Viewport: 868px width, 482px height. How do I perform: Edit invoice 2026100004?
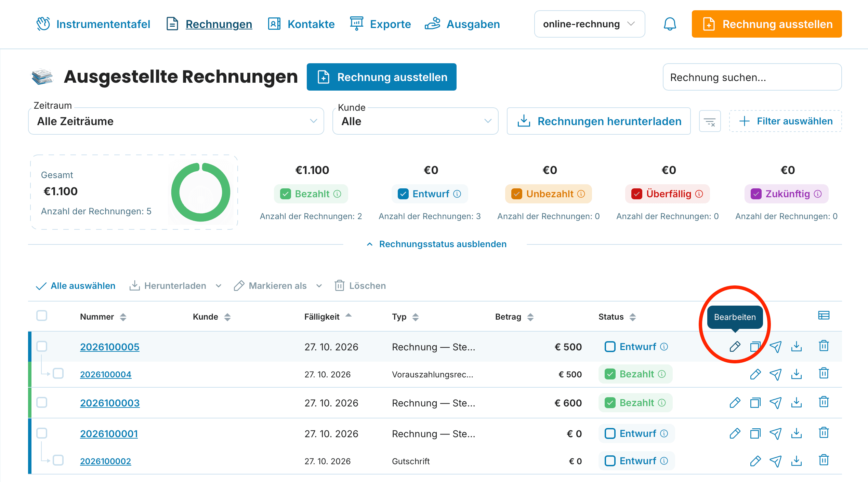(755, 374)
